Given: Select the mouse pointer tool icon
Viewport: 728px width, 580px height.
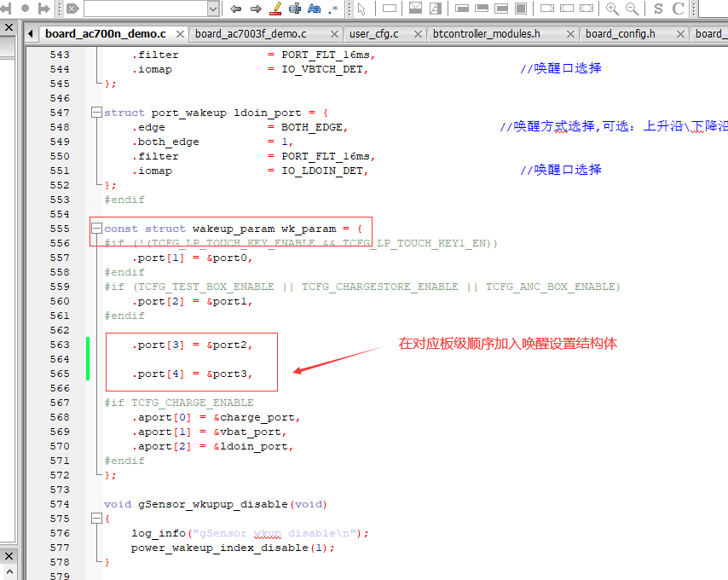Looking at the screenshot, I should 361,9.
